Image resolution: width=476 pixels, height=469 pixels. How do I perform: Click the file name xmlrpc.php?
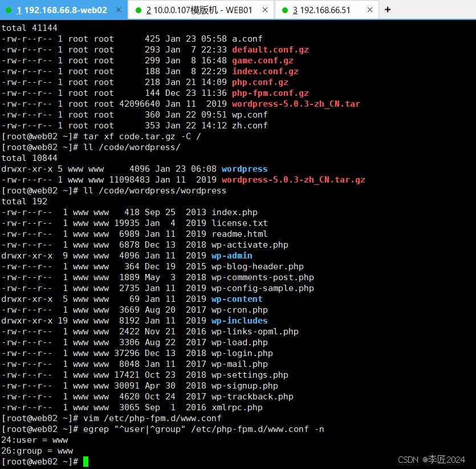click(x=237, y=407)
